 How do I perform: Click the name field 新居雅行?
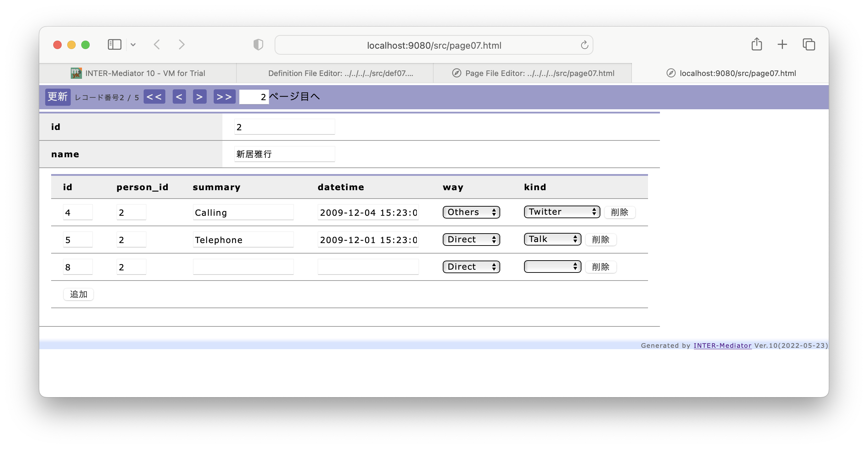[x=284, y=154]
